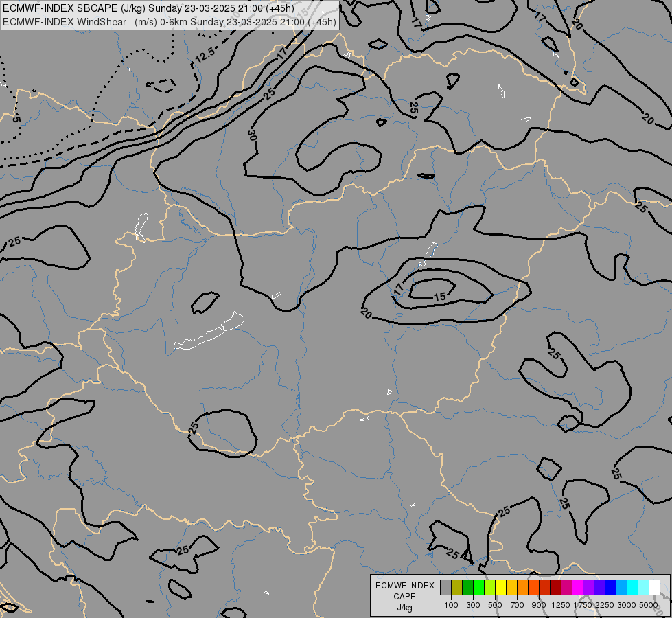Pick the bright magenta legend swatch

[578, 587]
